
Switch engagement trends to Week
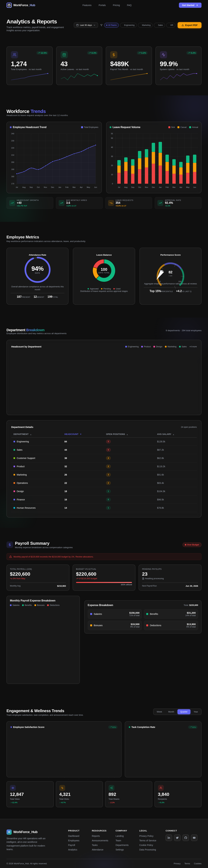(159, 712)
